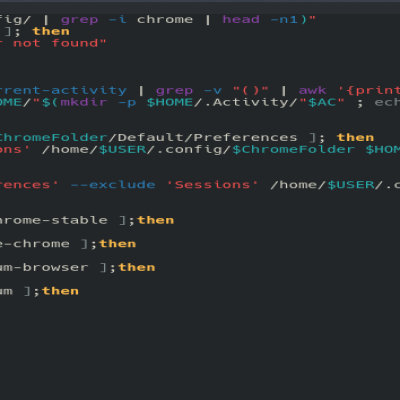The width and height of the screenshot is (400, 400).
Task: Click 'then' after Default/Preferences ];
Action: [355, 137]
